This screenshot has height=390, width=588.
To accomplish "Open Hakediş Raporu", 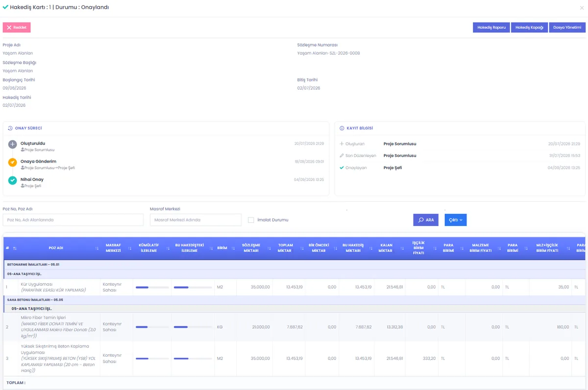I will (x=491, y=27).
